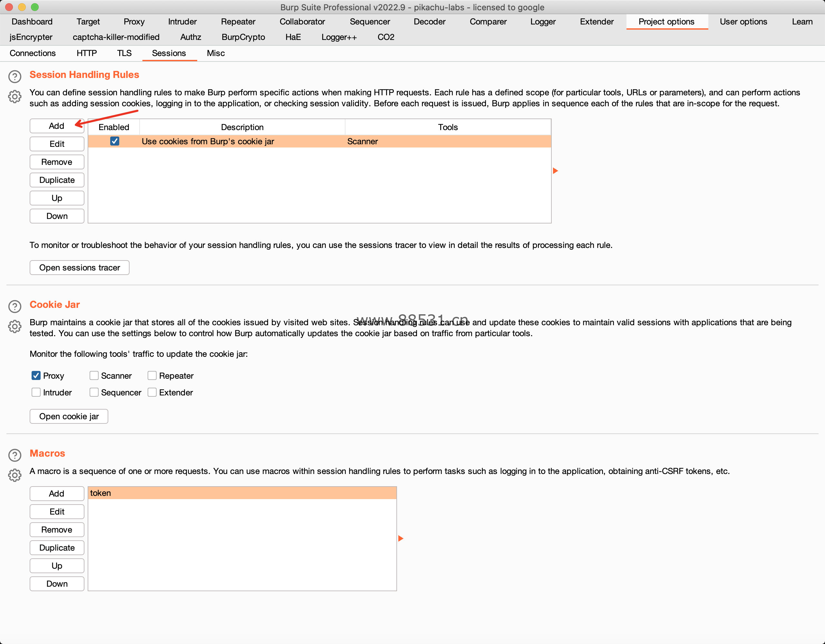Viewport: 825px width, 644px height.
Task: Click orange arrow beside macros list
Action: pos(400,539)
